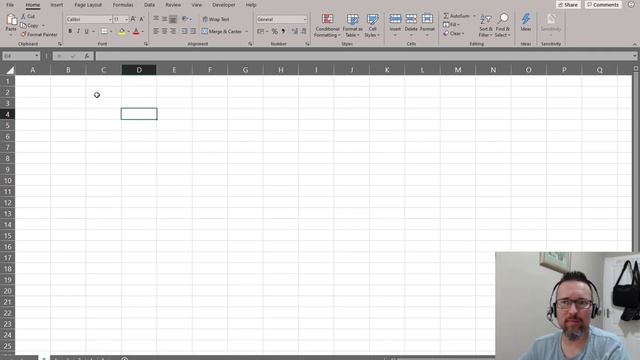This screenshot has height=360, width=640.
Task: Click the AutoSum sigma button
Action: pyautogui.click(x=456, y=16)
